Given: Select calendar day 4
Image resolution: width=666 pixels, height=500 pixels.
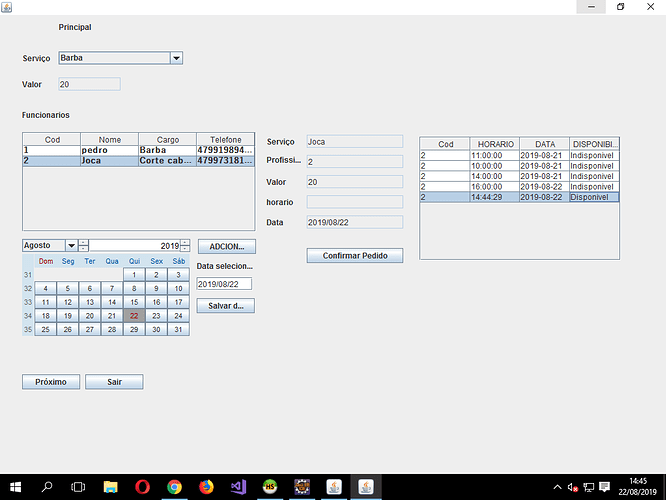Looking at the screenshot, I should point(45,288).
